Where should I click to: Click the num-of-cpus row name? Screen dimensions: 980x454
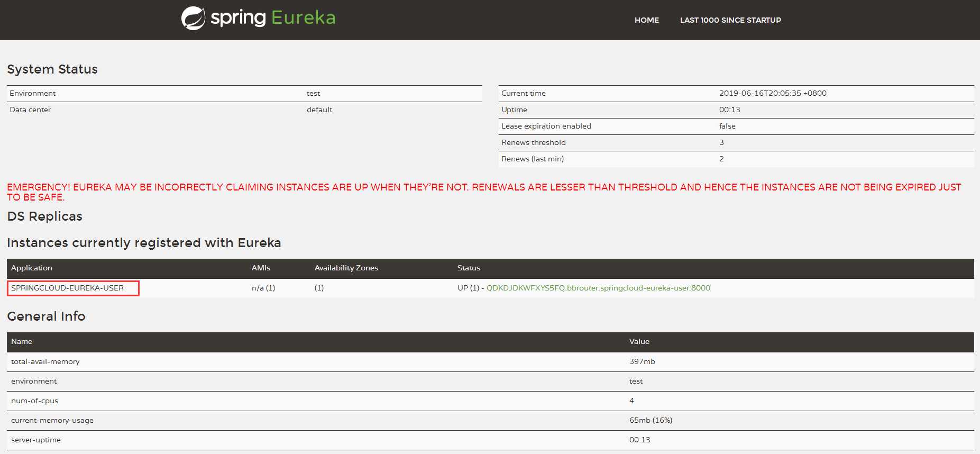(x=35, y=401)
